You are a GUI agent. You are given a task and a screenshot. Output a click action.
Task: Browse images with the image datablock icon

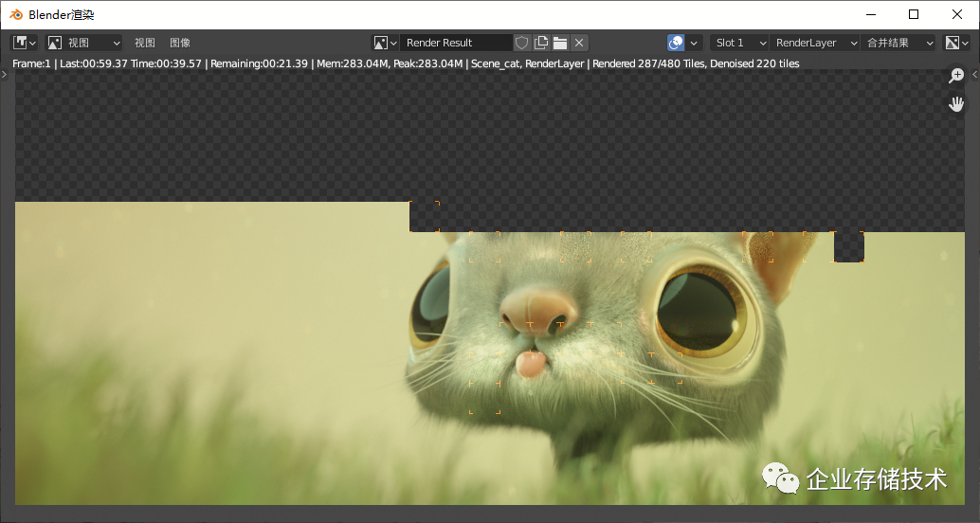click(x=385, y=43)
